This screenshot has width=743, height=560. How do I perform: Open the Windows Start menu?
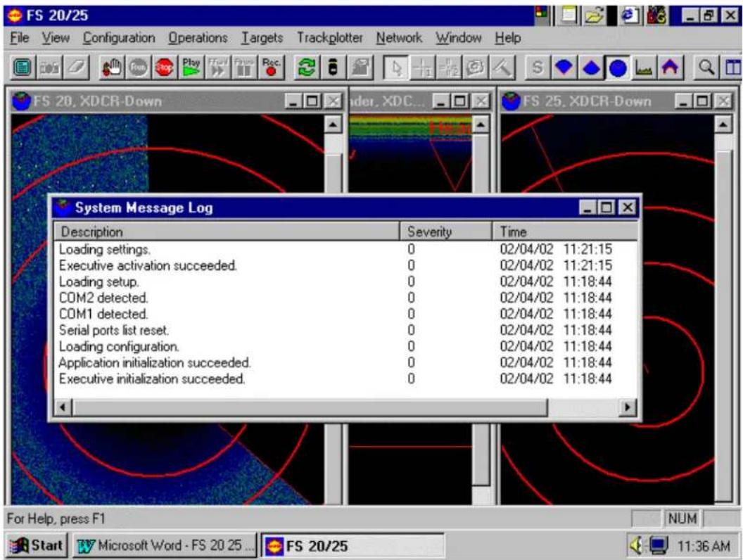[x=37, y=545]
